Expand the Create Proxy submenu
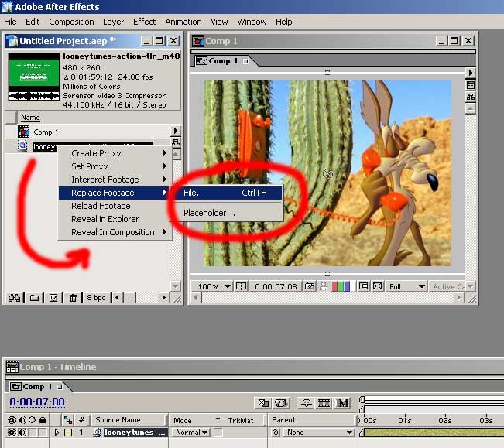The height and width of the screenshot is (448, 504). [115, 153]
